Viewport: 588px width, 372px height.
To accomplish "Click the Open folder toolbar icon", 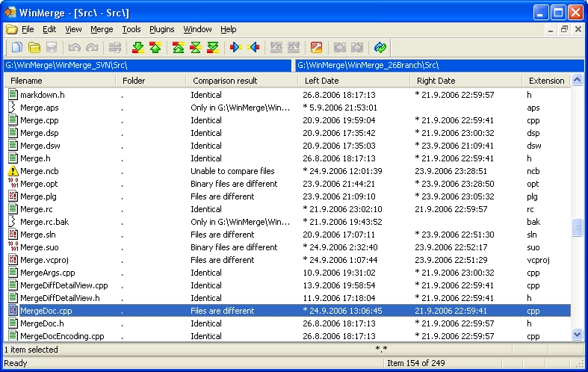I will pyautogui.click(x=34, y=48).
